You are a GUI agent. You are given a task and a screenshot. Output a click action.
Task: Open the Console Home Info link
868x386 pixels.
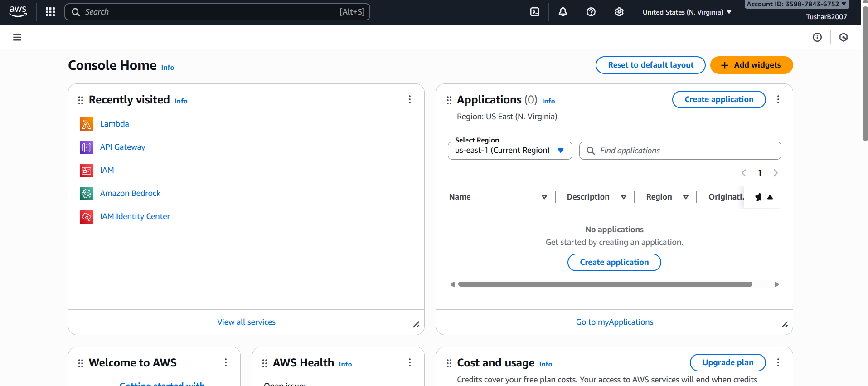click(168, 68)
